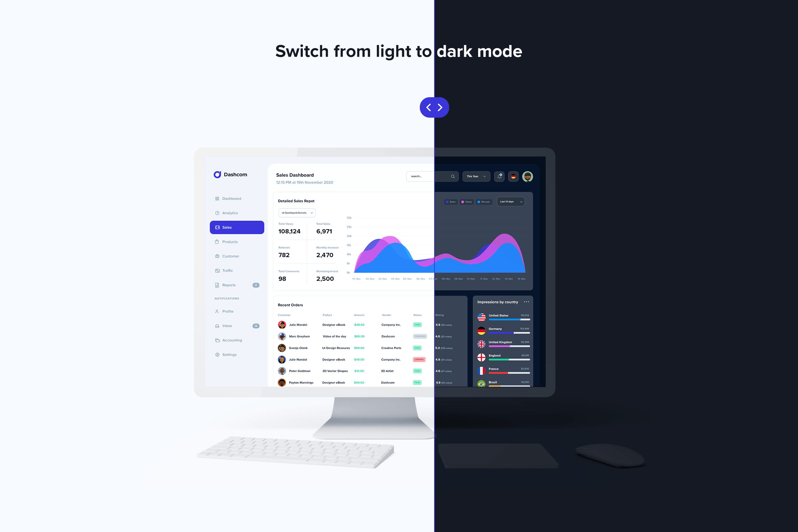Click the Traffic sidebar icon
The image size is (798, 532).
(x=217, y=271)
